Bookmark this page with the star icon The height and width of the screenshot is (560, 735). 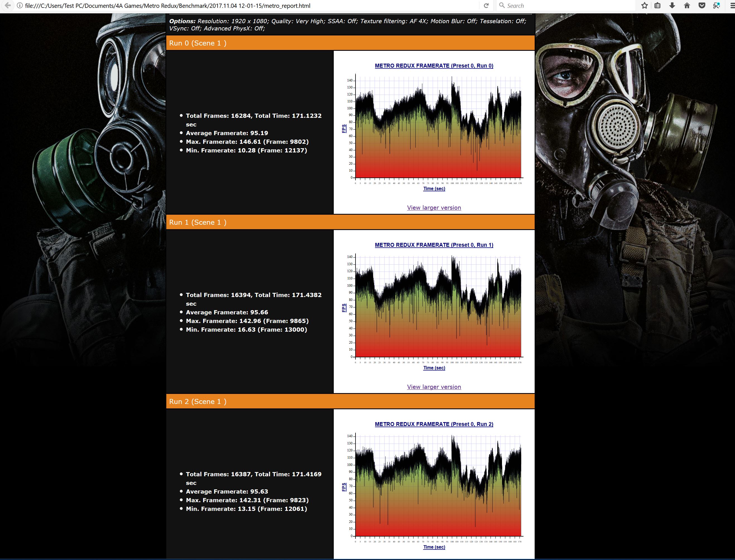pyautogui.click(x=644, y=6)
